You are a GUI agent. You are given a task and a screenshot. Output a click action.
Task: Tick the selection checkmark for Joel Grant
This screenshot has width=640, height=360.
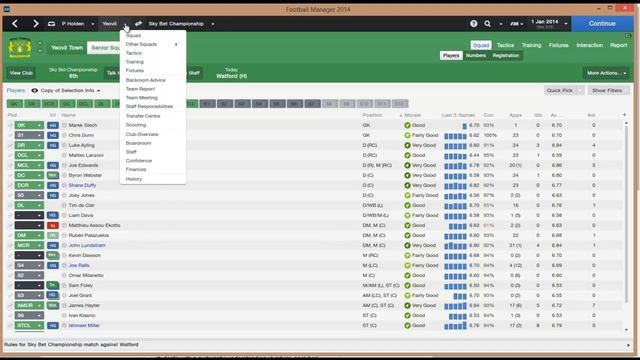pyautogui.click(x=10, y=295)
